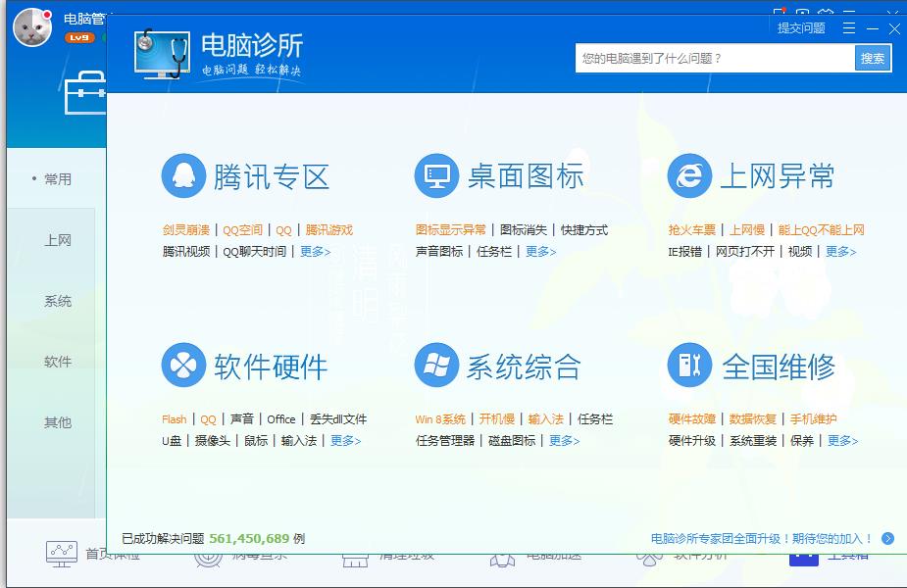Open the U盘 link
Screen dimensions: 907x588
172,441
